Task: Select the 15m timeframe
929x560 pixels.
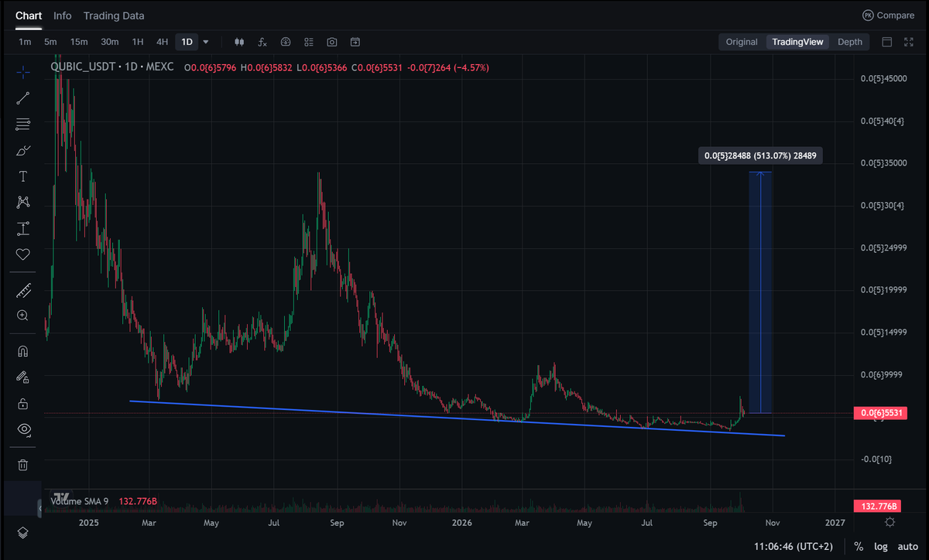Action: (x=79, y=42)
